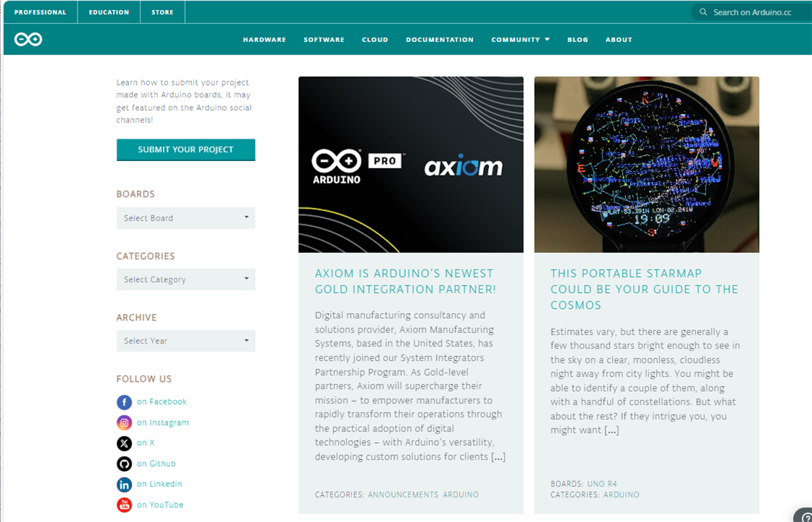Open the 'on Instagram' link

pyautogui.click(x=162, y=423)
